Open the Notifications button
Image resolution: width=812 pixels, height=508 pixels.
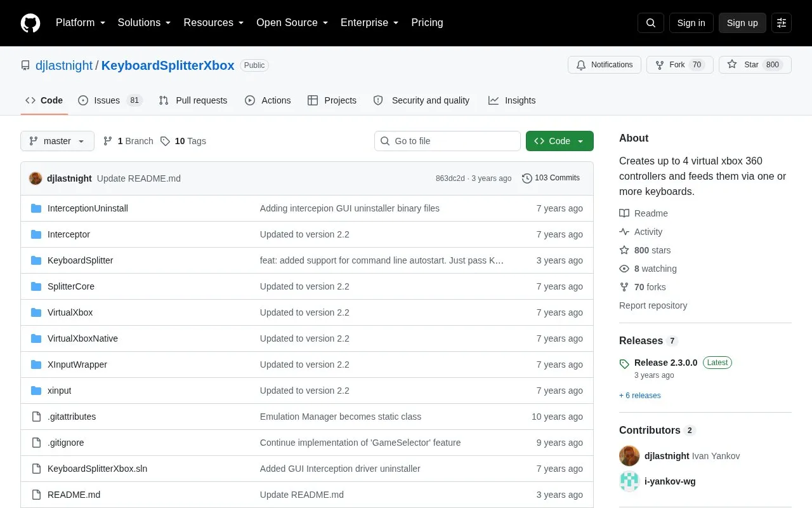tap(604, 65)
